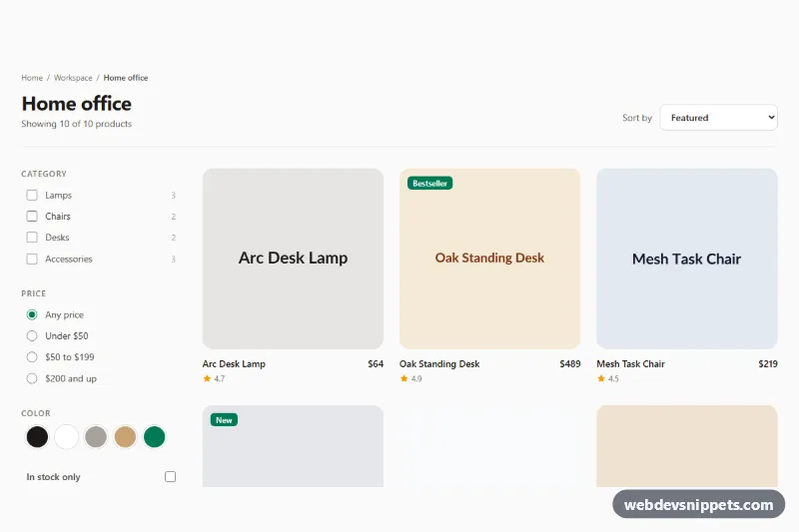Click the star rating 4.5 of Mesh Task Chair

(608, 378)
